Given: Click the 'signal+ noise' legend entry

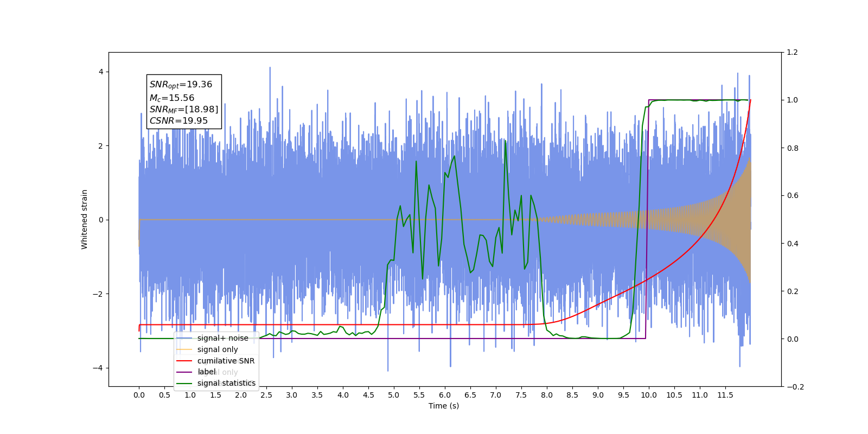Looking at the screenshot, I should click(x=222, y=338).
